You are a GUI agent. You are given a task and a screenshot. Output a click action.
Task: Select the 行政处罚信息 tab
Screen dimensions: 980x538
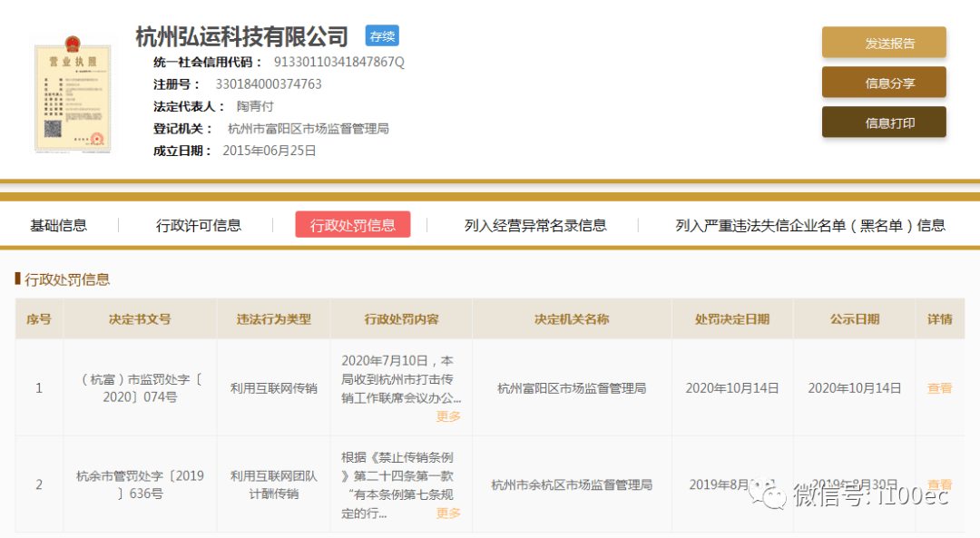pos(352,225)
